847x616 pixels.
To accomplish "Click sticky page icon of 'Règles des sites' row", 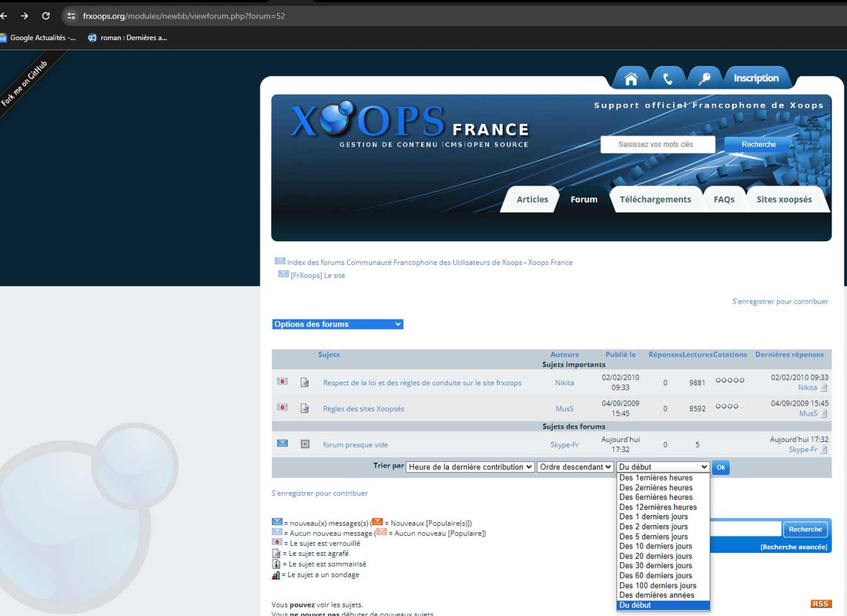I will 305,408.
